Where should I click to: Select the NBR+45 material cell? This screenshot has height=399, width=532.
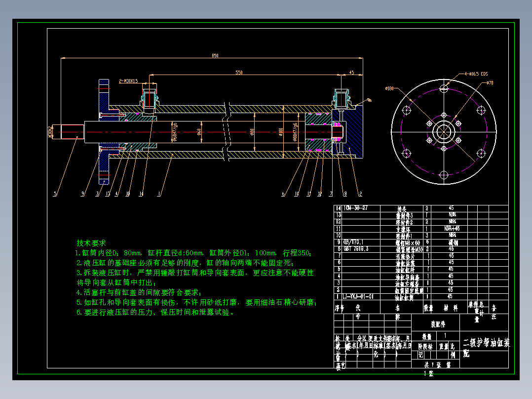pos(452,229)
